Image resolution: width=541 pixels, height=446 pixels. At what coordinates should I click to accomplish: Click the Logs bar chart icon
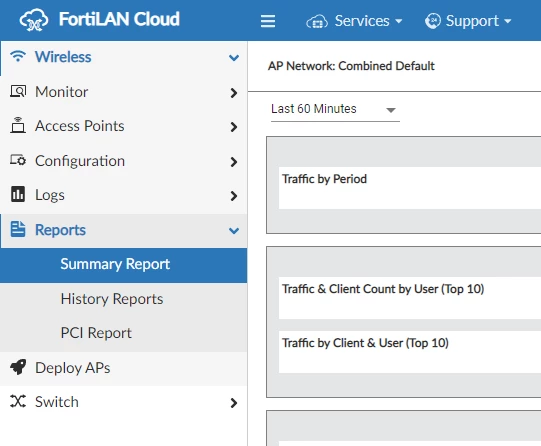coord(18,194)
